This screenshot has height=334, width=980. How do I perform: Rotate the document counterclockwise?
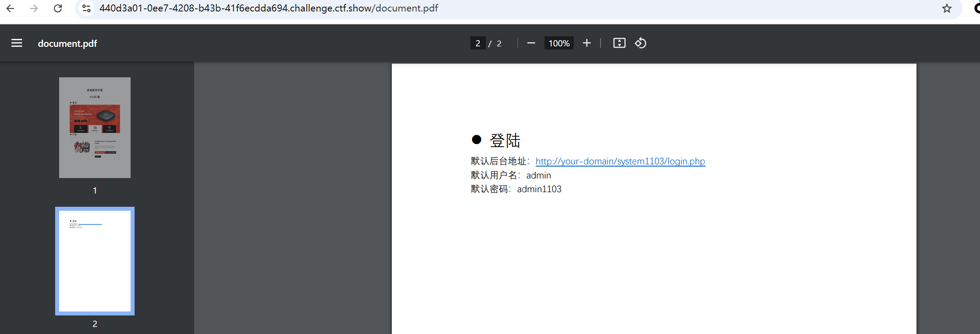(x=640, y=43)
